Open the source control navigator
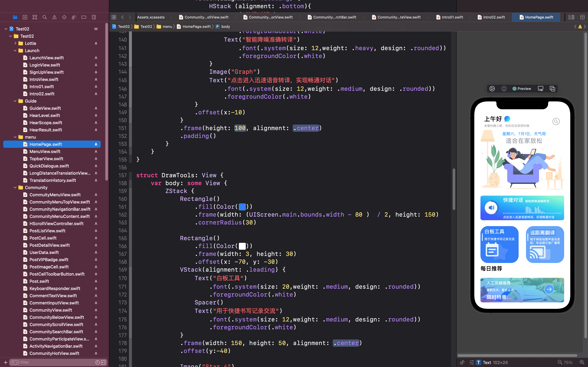This screenshot has width=588, height=367. click(25, 17)
